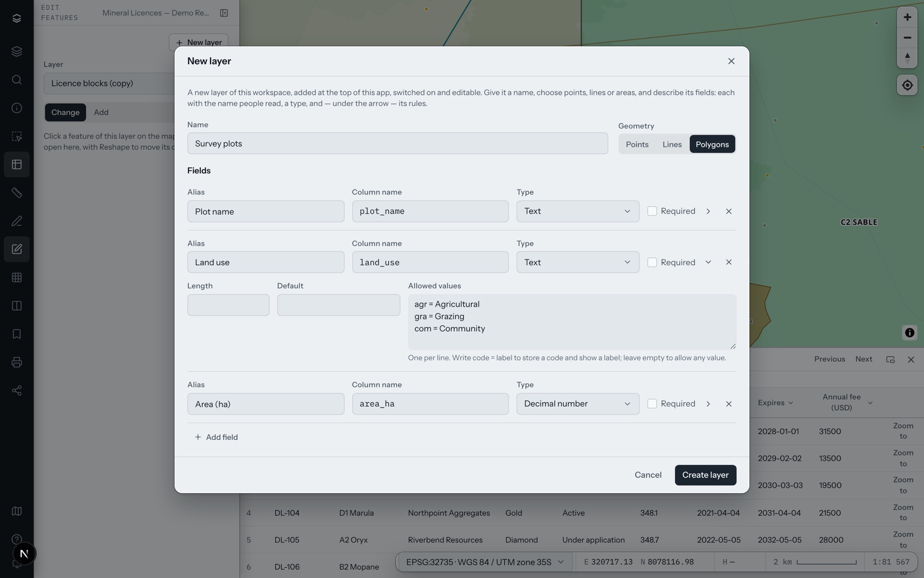Image resolution: width=924 pixels, height=578 pixels.
Task: Open the grid table icon in sidebar
Action: pyautogui.click(x=16, y=277)
